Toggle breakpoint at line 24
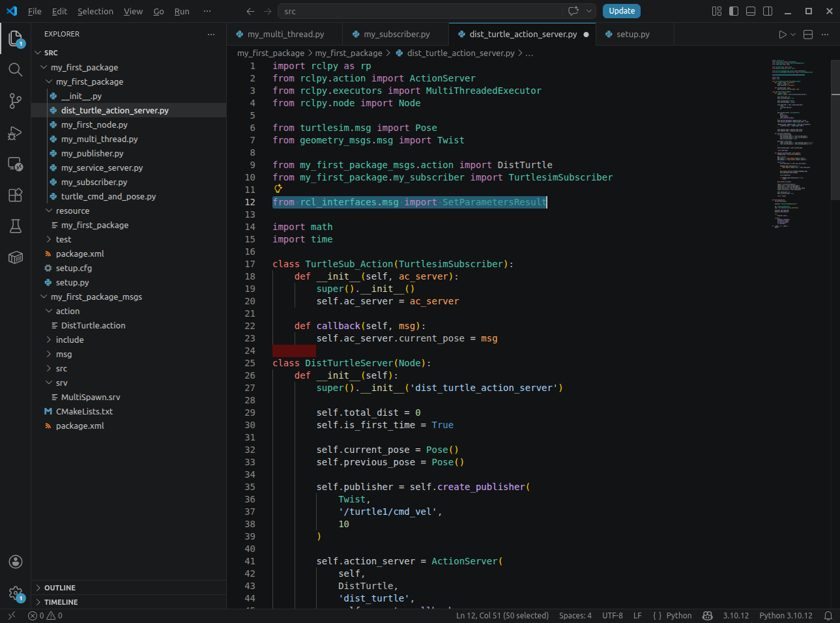 [x=233, y=351]
